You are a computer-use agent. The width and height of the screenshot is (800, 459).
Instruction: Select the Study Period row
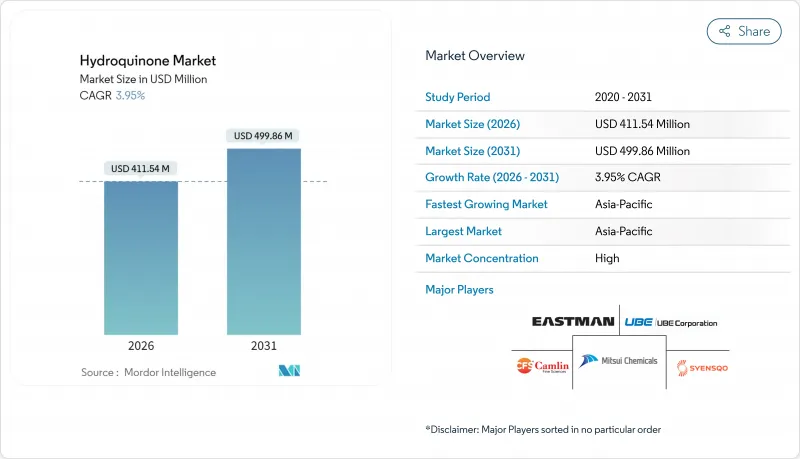point(604,97)
